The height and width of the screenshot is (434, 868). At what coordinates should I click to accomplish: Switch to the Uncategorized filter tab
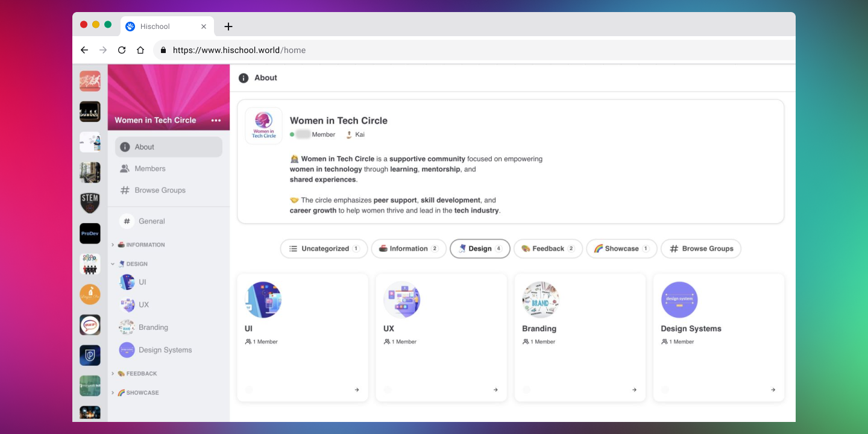pos(324,248)
